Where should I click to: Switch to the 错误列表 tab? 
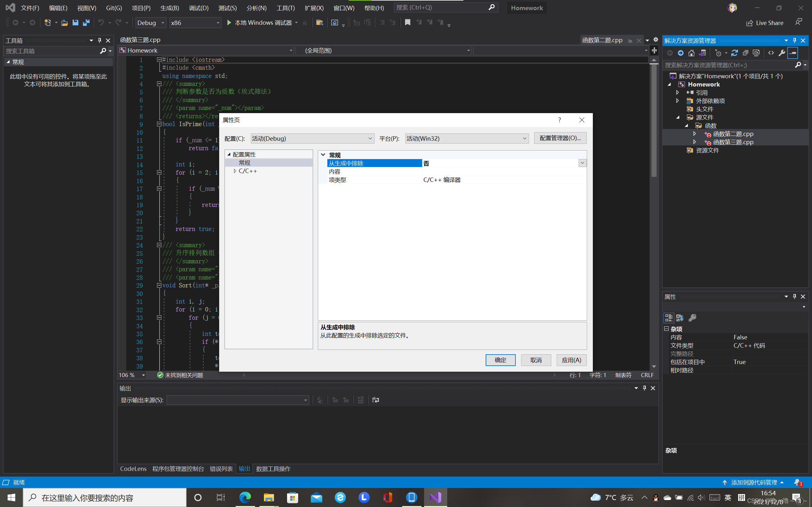pyautogui.click(x=221, y=469)
